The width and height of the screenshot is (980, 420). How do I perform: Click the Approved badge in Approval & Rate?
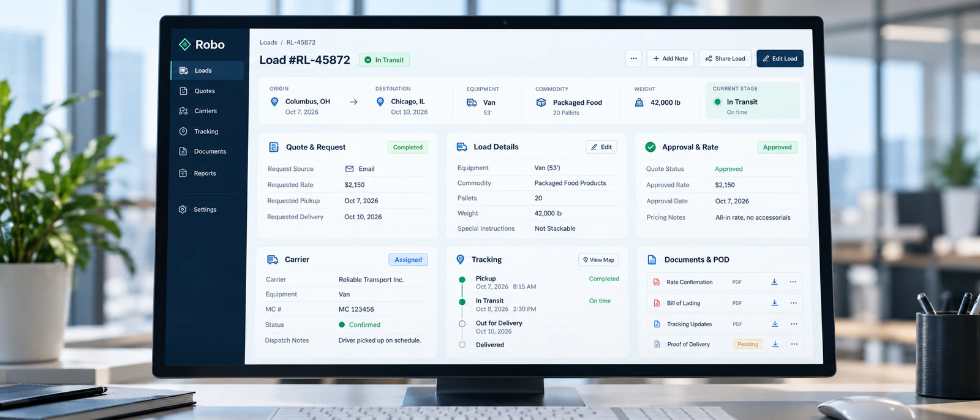click(777, 148)
